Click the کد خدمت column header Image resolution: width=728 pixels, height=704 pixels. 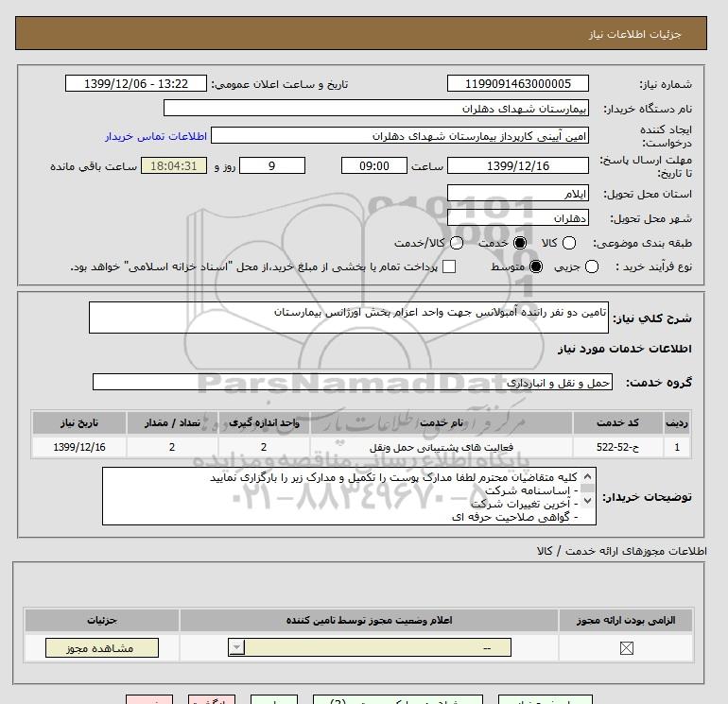(617, 422)
